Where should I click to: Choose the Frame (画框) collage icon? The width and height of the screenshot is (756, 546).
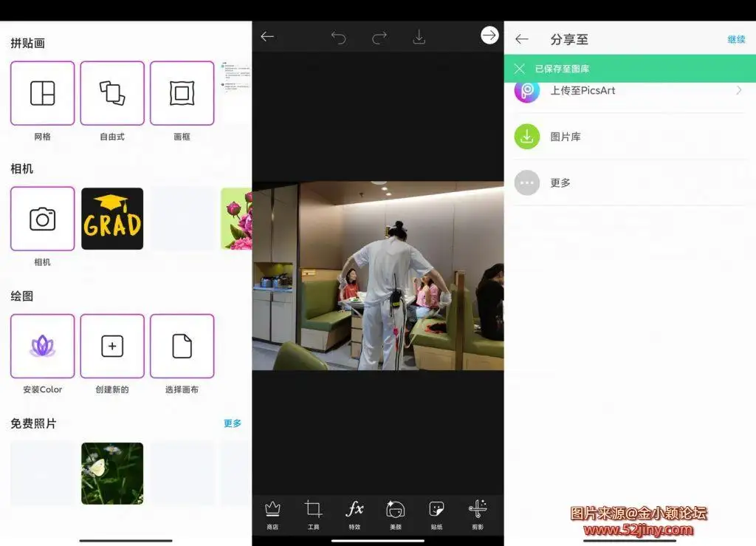click(182, 93)
